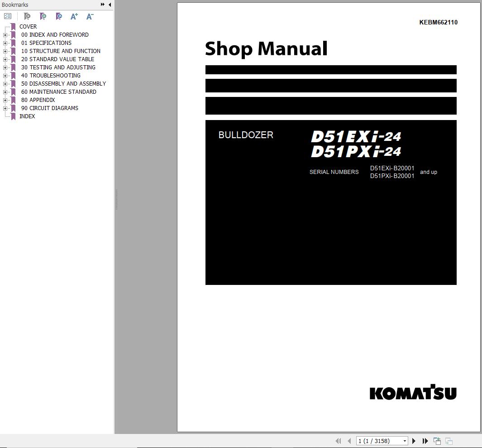This screenshot has width=482, height=448.
Task: Expand the 40 TROUBLESHOOTING bookmark
Action: [5, 75]
